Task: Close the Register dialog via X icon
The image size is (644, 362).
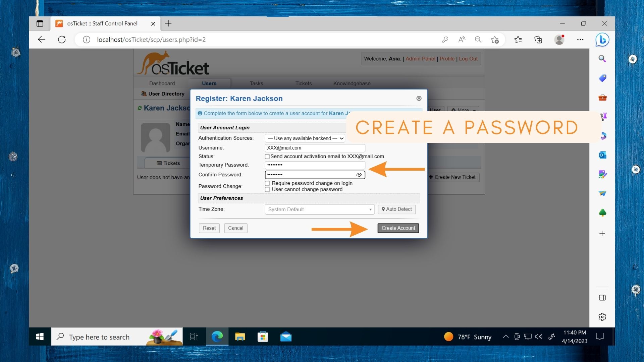Action: coord(419,98)
